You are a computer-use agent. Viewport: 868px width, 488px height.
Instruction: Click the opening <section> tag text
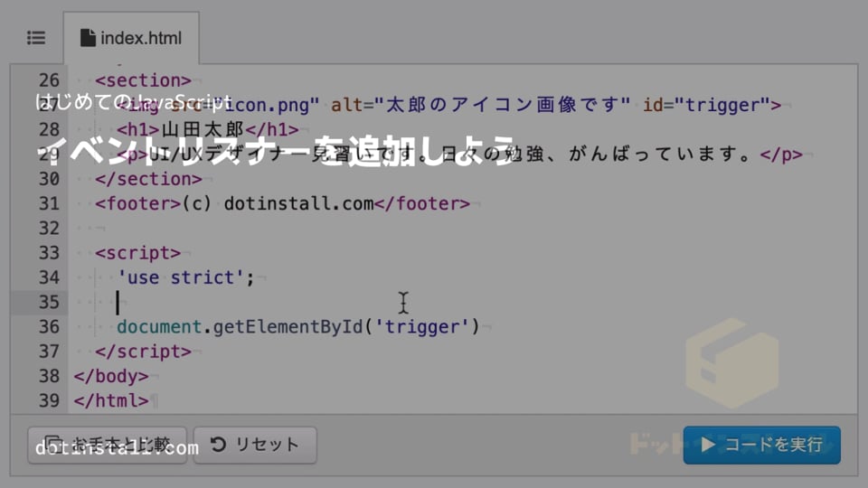pos(144,80)
